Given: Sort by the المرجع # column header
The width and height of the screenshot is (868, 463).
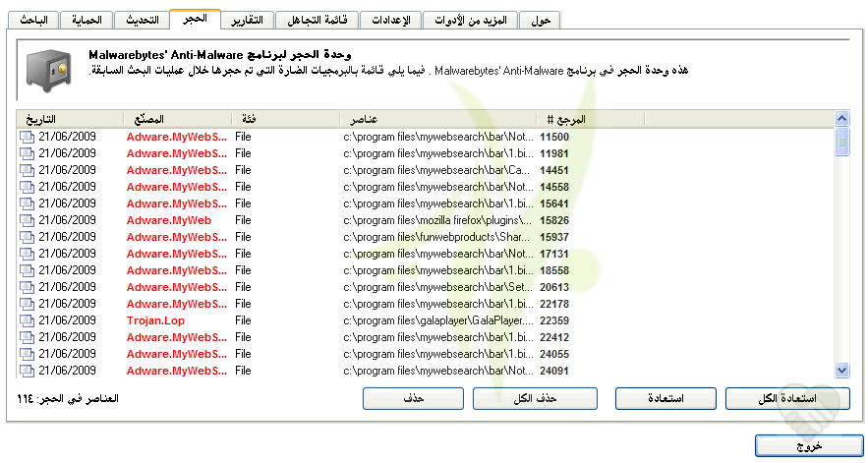Looking at the screenshot, I should (x=590, y=119).
